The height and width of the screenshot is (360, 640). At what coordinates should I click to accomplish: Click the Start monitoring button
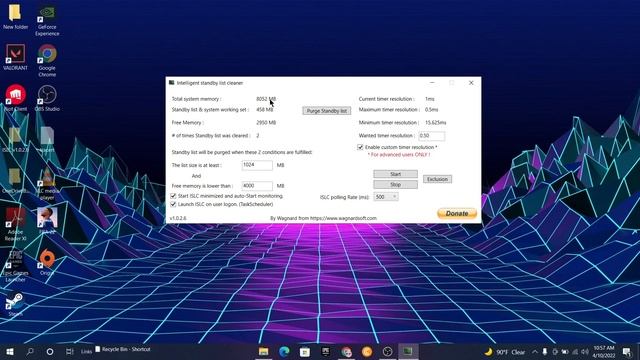pyautogui.click(x=395, y=174)
